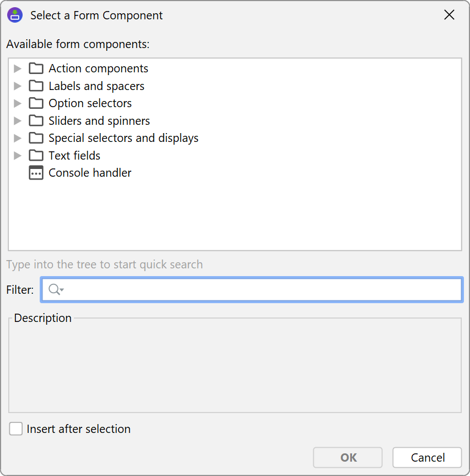The image size is (470, 476).
Task: Click the OK button
Action: (x=348, y=457)
